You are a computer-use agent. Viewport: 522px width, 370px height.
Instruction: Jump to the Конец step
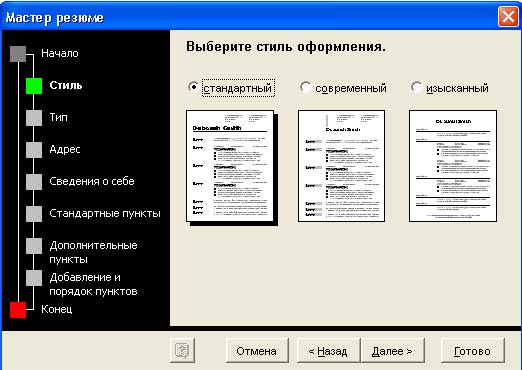(57, 309)
